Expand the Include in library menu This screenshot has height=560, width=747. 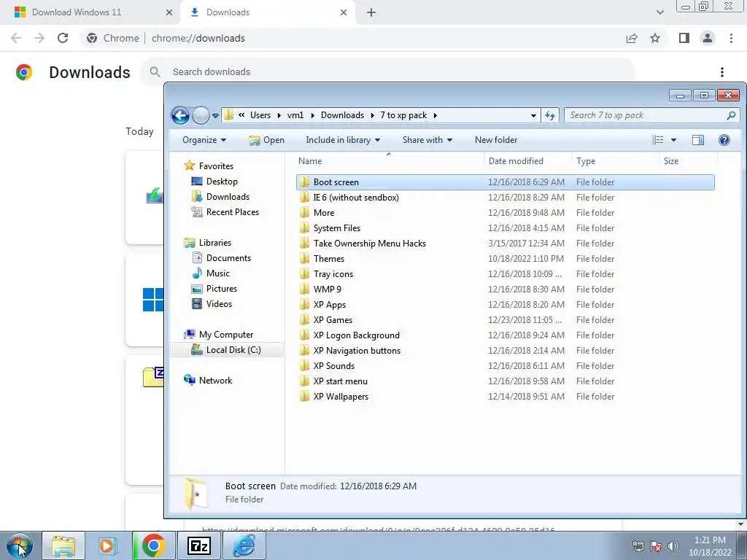(343, 140)
